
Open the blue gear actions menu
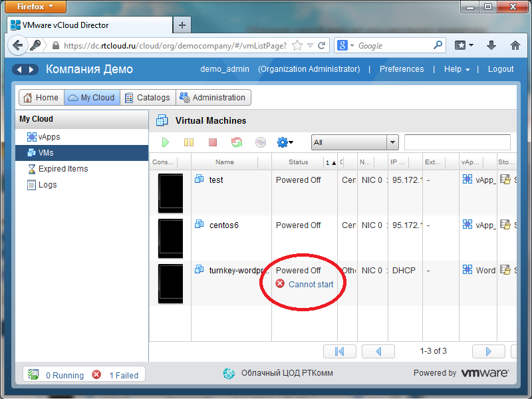pyautogui.click(x=285, y=142)
